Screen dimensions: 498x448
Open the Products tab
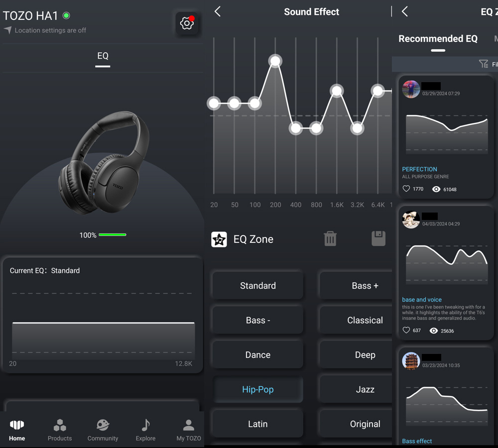pos(60,430)
